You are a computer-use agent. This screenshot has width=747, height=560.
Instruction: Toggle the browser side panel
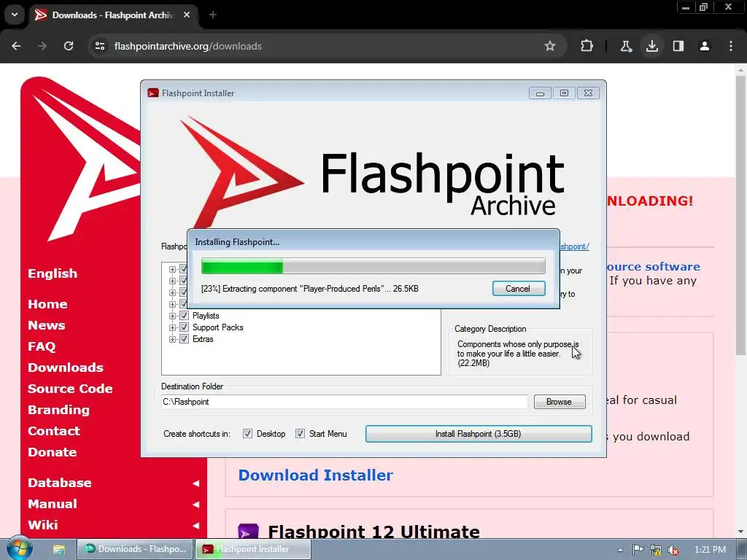point(678,46)
